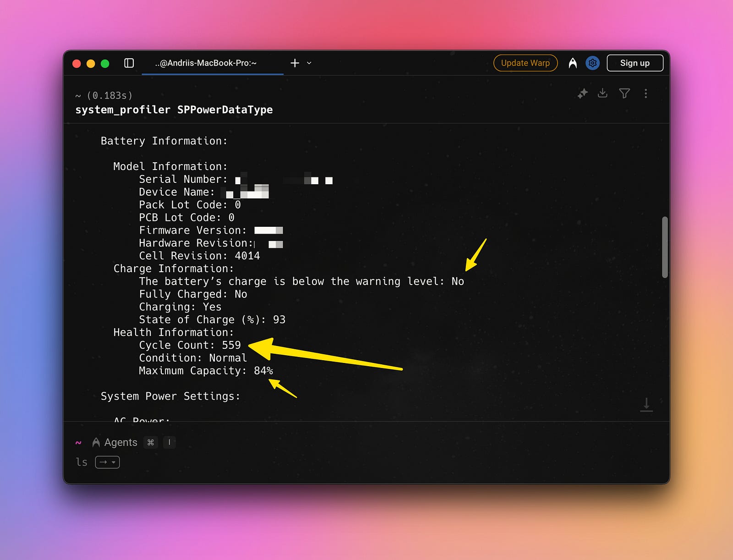Filter block output with funnel icon

(x=624, y=93)
